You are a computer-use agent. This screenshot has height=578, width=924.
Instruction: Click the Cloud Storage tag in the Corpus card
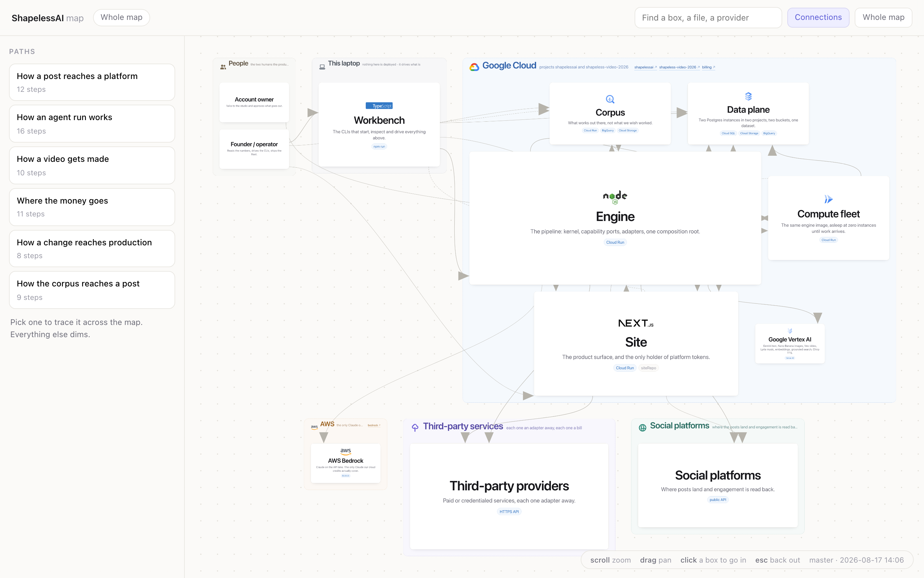tap(628, 130)
